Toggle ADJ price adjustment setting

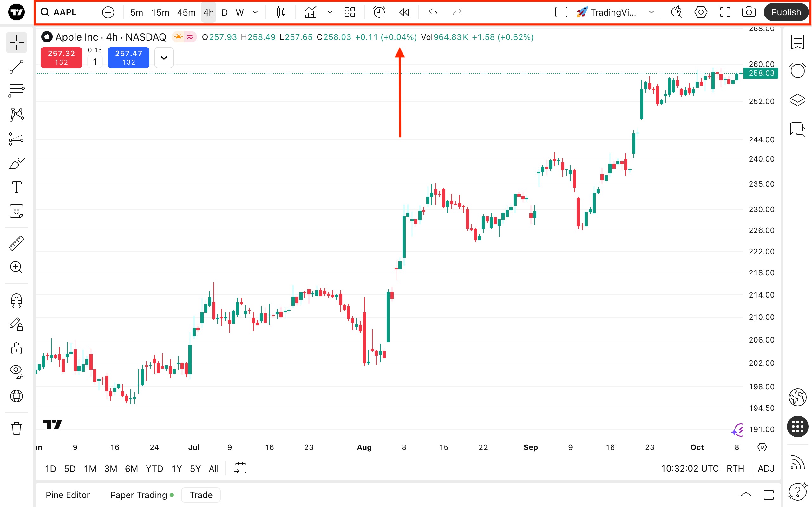click(766, 468)
